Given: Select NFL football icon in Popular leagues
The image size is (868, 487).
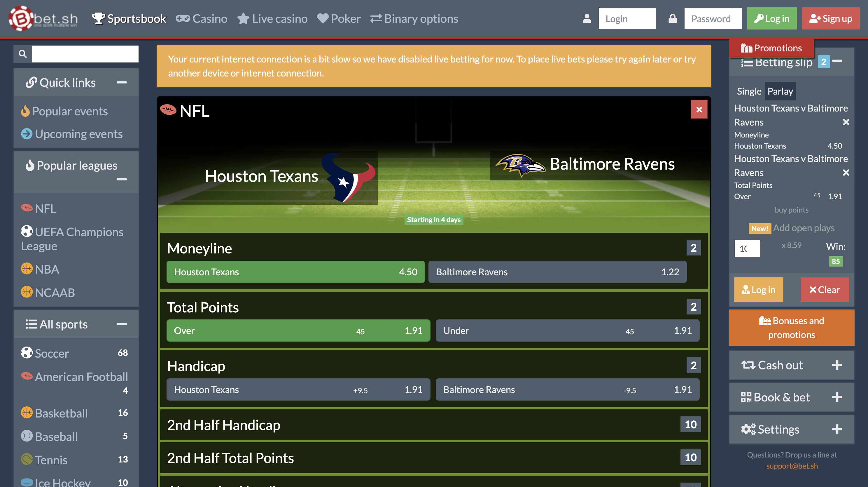Looking at the screenshot, I should 27,208.
